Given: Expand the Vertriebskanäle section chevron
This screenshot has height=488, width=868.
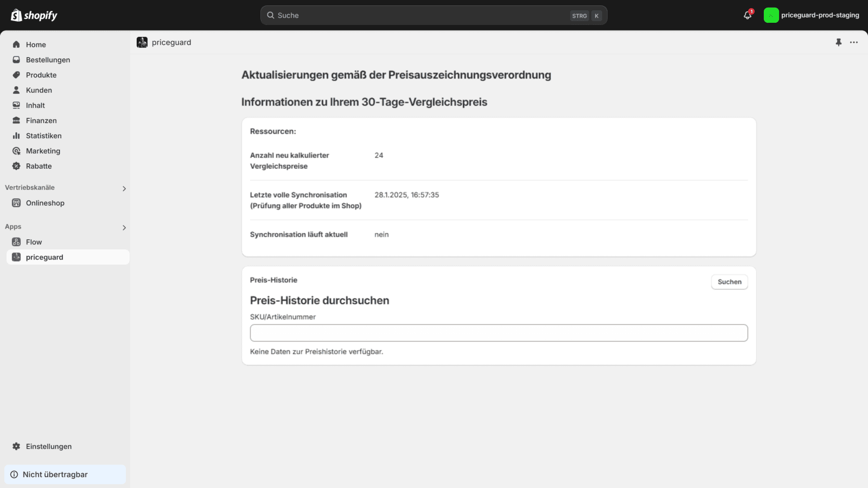Looking at the screenshot, I should 124,188.
